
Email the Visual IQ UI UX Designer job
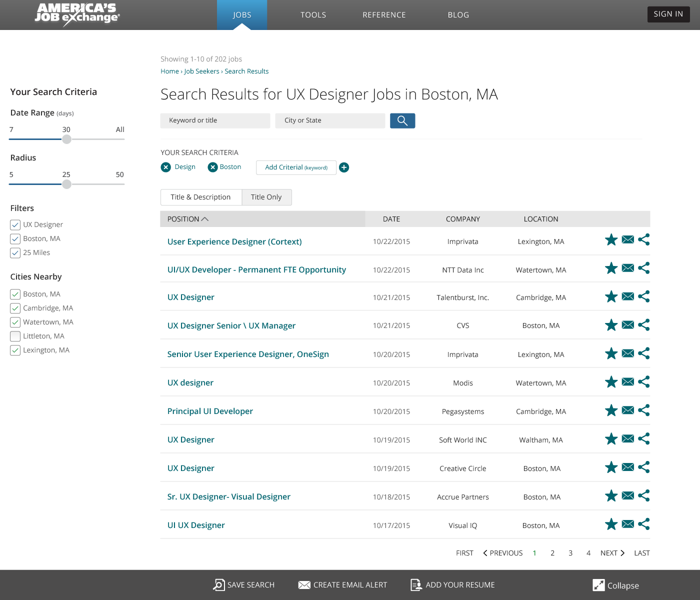(628, 525)
